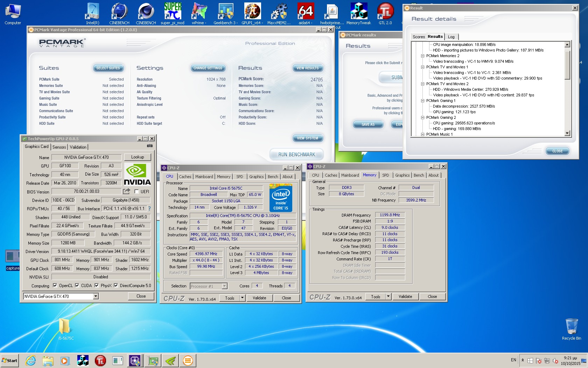Open SPD tab in CPU-Z Memory window

(385, 175)
